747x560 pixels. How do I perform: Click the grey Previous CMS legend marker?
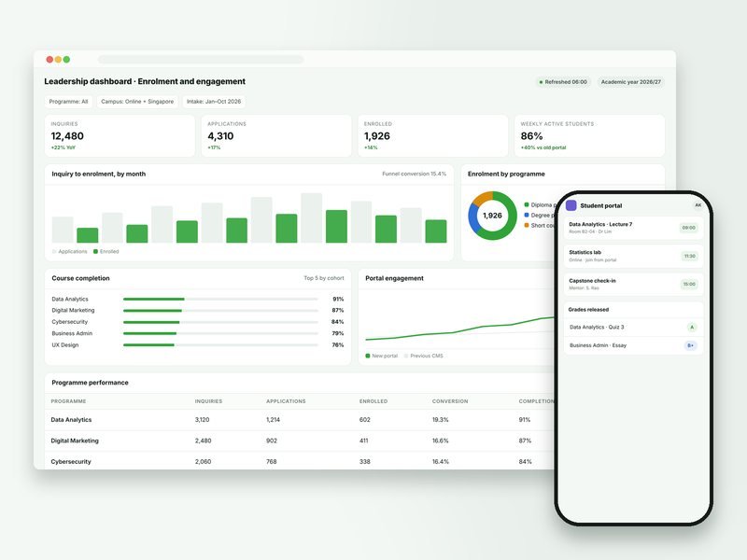pyautogui.click(x=406, y=356)
